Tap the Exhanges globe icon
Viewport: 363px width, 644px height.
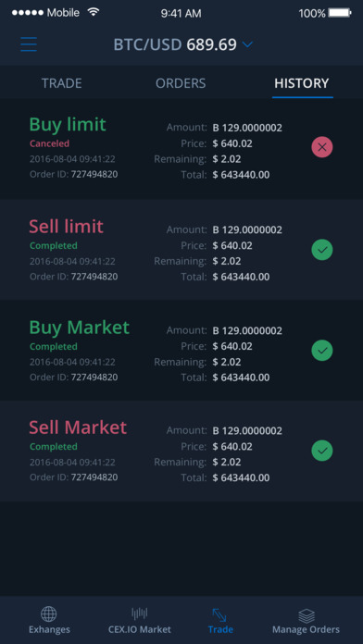[49, 614]
